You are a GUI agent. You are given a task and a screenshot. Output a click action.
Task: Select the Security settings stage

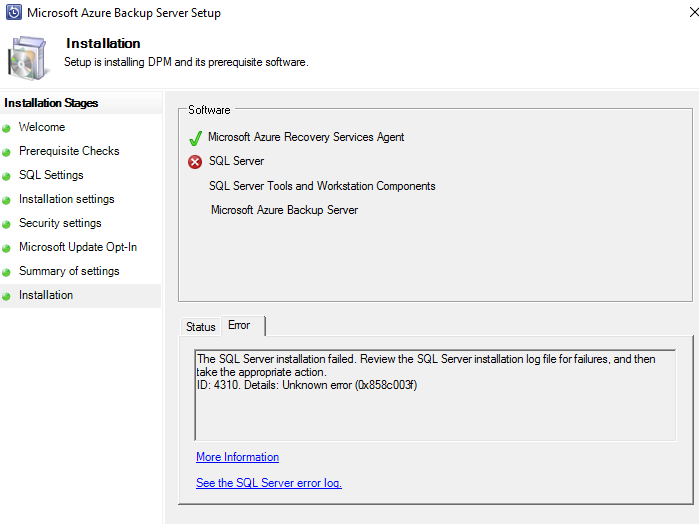click(x=60, y=223)
